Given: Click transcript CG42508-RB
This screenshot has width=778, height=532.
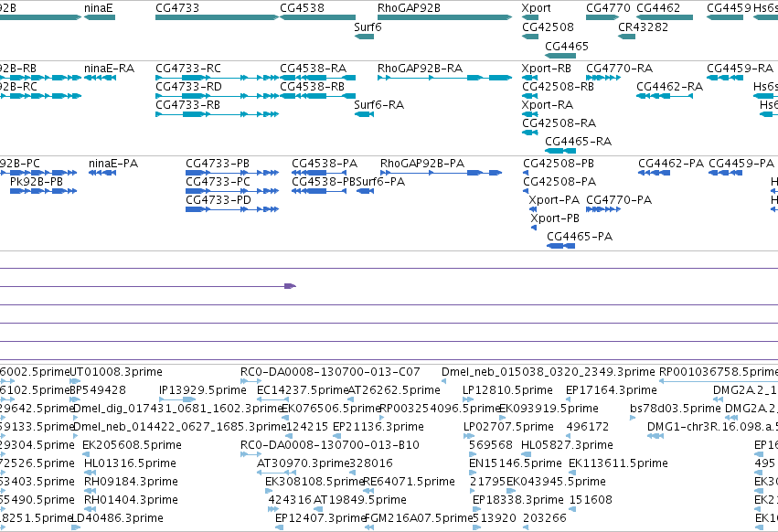Looking at the screenshot, I should click(530, 96).
